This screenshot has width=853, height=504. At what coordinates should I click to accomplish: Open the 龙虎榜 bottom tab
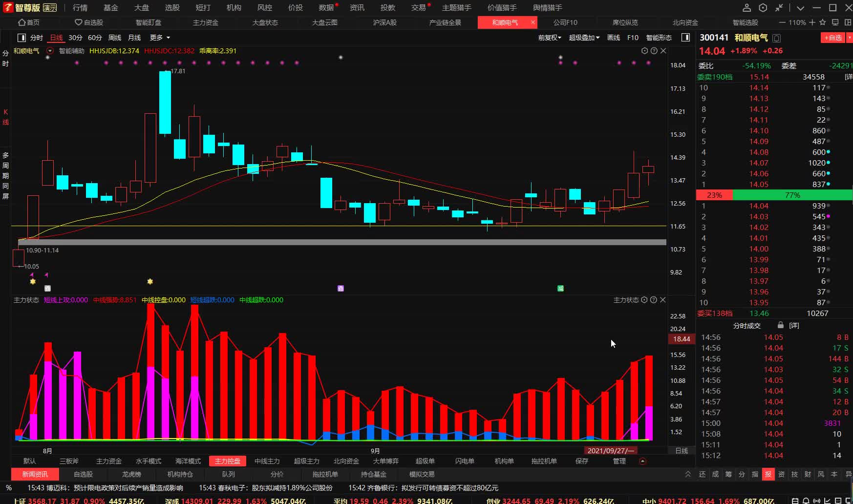[x=131, y=474]
